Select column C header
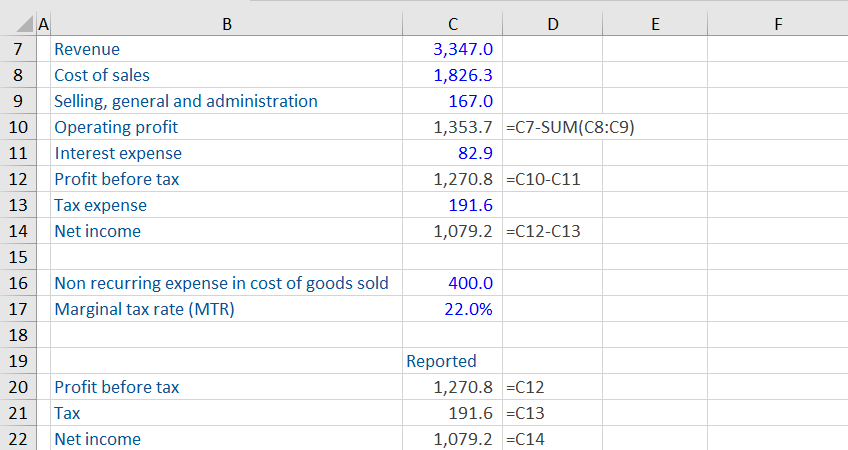 click(452, 24)
